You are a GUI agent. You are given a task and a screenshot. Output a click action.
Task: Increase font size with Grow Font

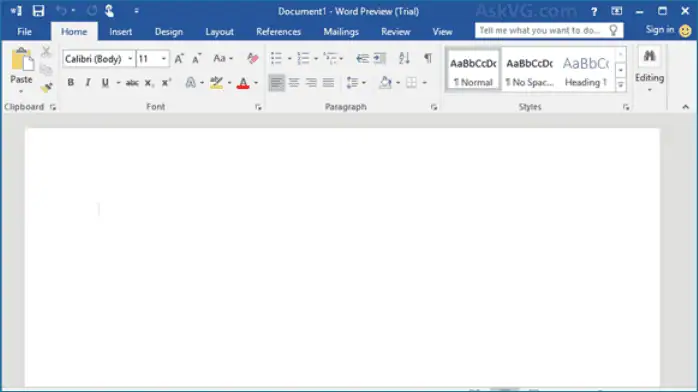179,59
